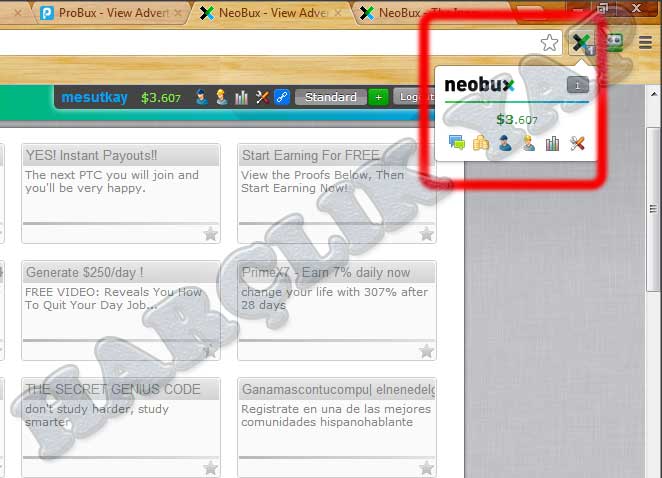Viewport: 662px width, 478px height.
Task: Click star on SECRET GENIUS CODE ad
Action: click(210, 467)
